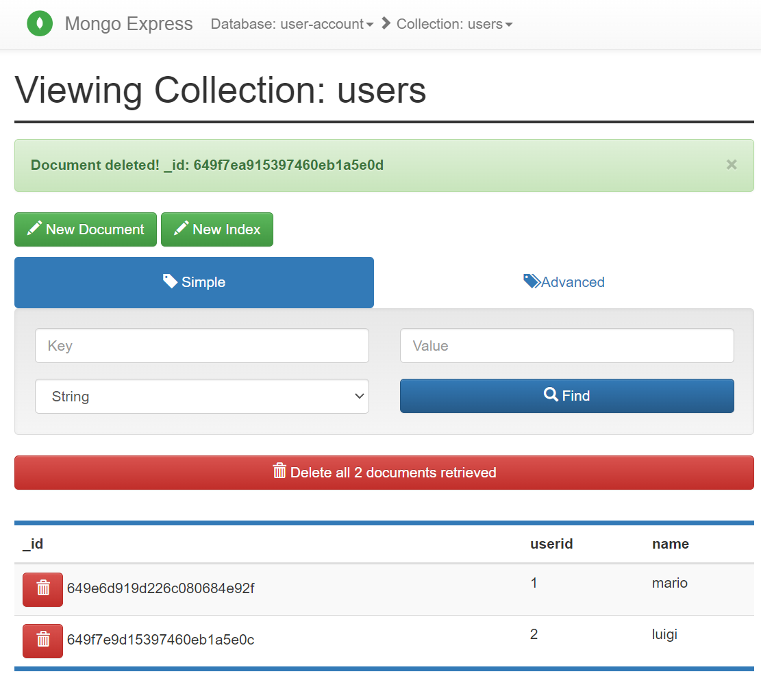Sort by the userid column header

pyautogui.click(x=551, y=544)
